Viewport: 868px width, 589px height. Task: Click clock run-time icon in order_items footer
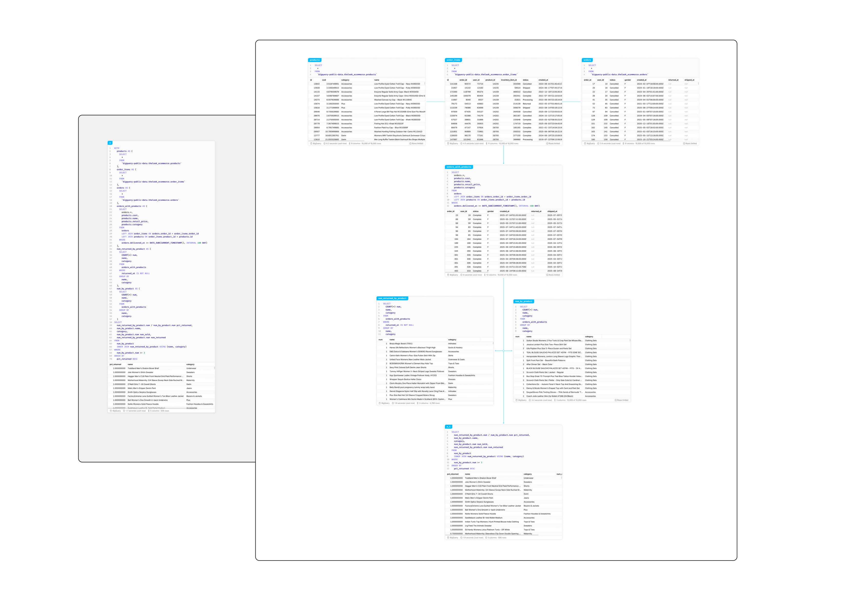(x=461, y=144)
